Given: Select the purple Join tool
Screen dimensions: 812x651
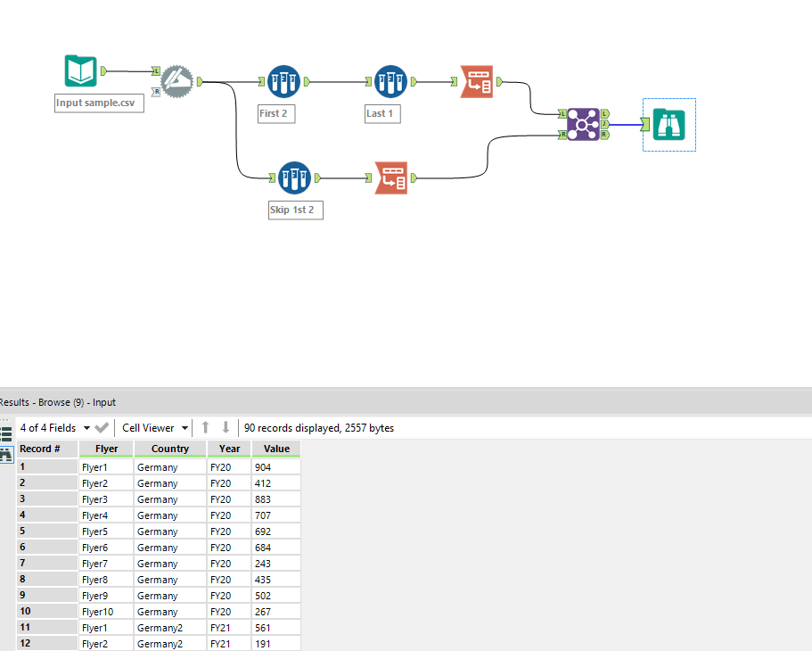Looking at the screenshot, I should pos(583,124).
